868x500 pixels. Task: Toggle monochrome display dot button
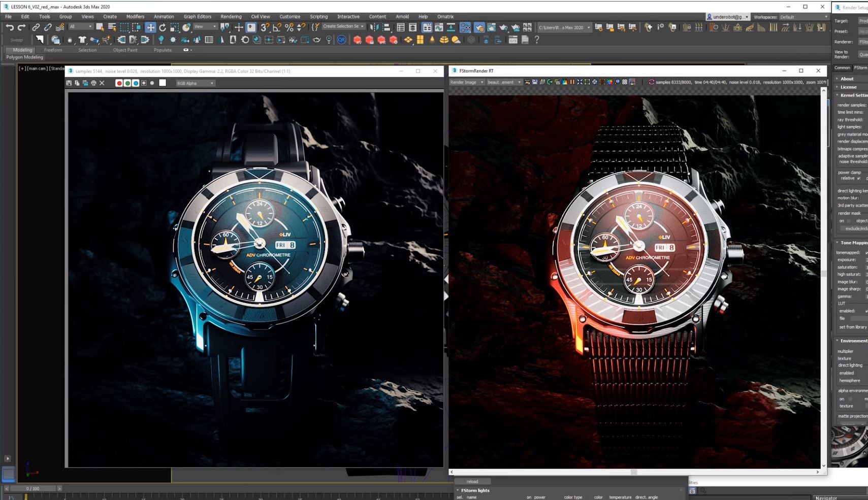click(152, 83)
